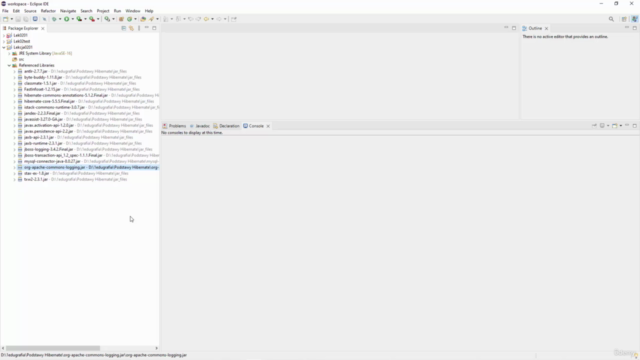Minimize the Console view
Viewport: 640px width, 360px height.
[627, 126]
